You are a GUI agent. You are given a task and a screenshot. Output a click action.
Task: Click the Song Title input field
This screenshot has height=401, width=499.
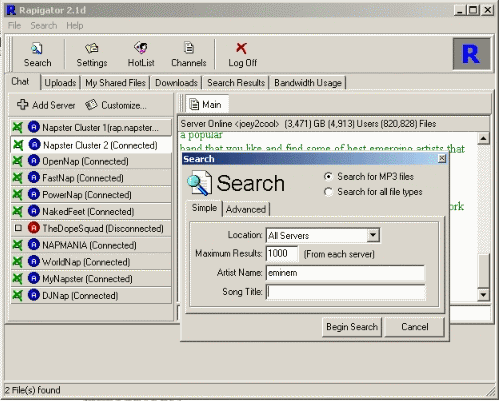[x=346, y=292]
